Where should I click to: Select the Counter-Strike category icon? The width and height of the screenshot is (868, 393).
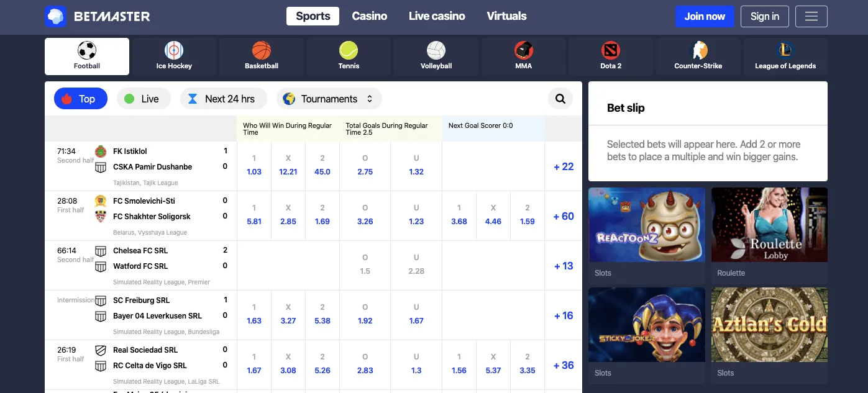point(698,56)
